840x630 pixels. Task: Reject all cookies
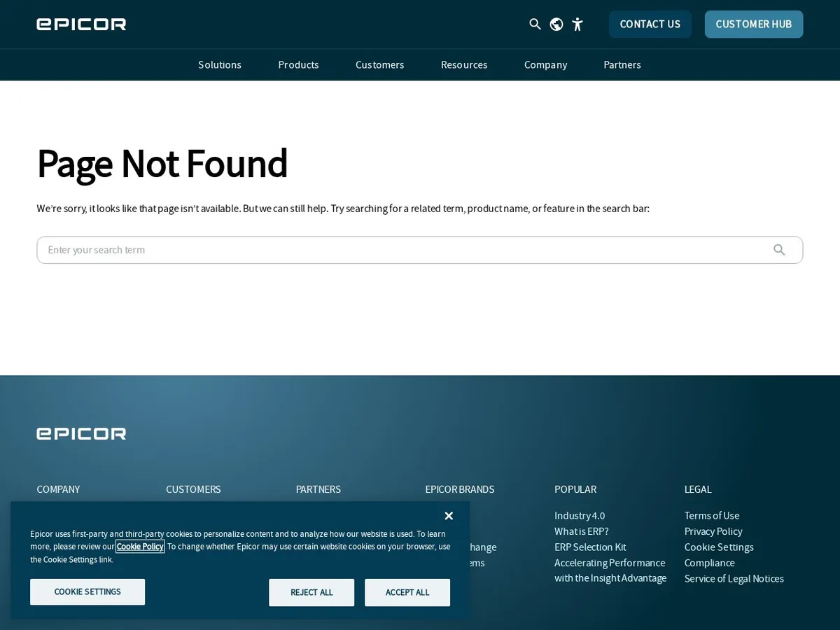tap(311, 592)
